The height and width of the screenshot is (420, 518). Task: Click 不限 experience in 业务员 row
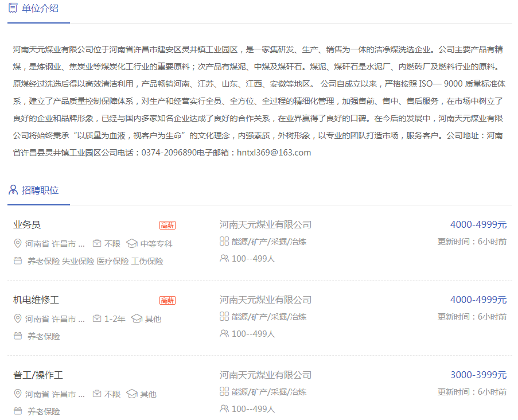112,244
